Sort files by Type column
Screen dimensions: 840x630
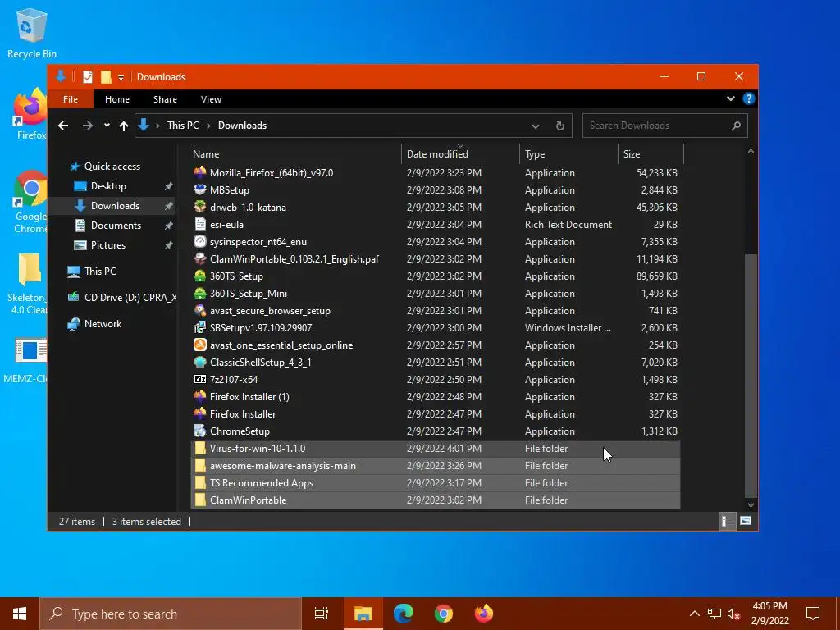tap(568, 153)
